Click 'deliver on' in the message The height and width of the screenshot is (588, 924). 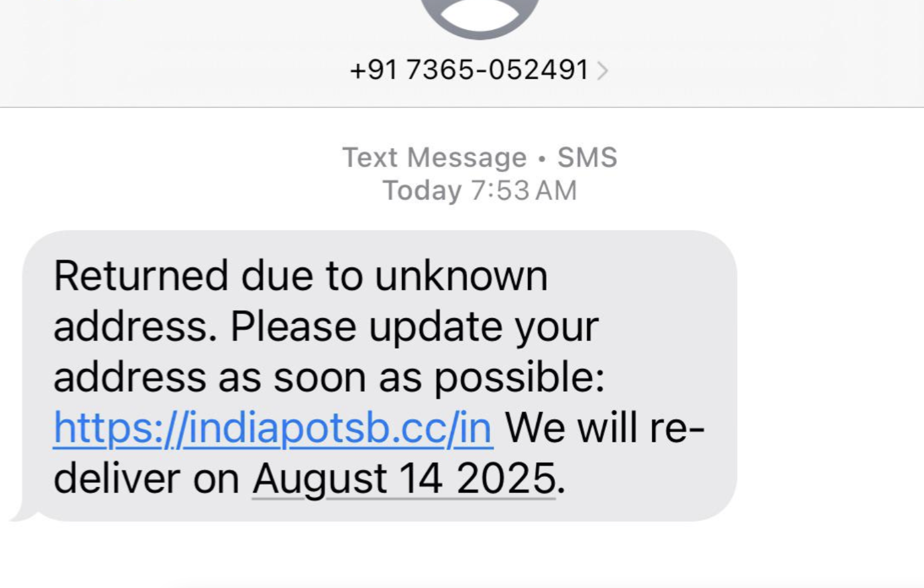146,479
